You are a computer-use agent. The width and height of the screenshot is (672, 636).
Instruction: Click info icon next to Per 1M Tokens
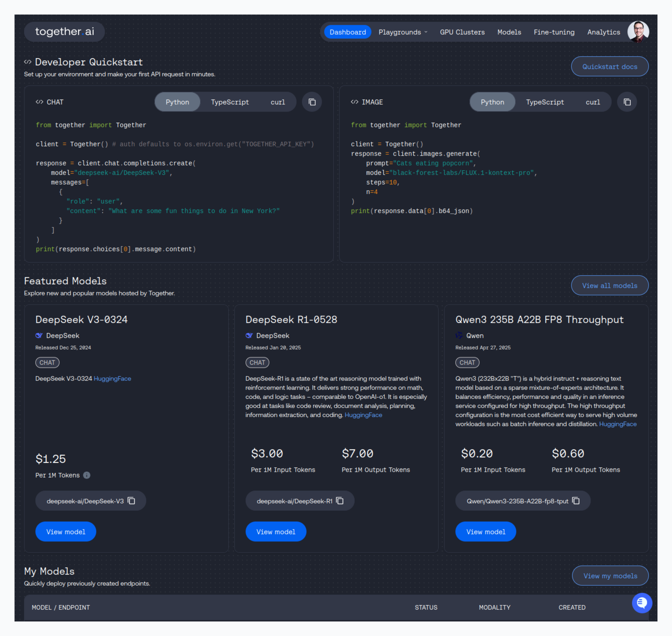[87, 475]
